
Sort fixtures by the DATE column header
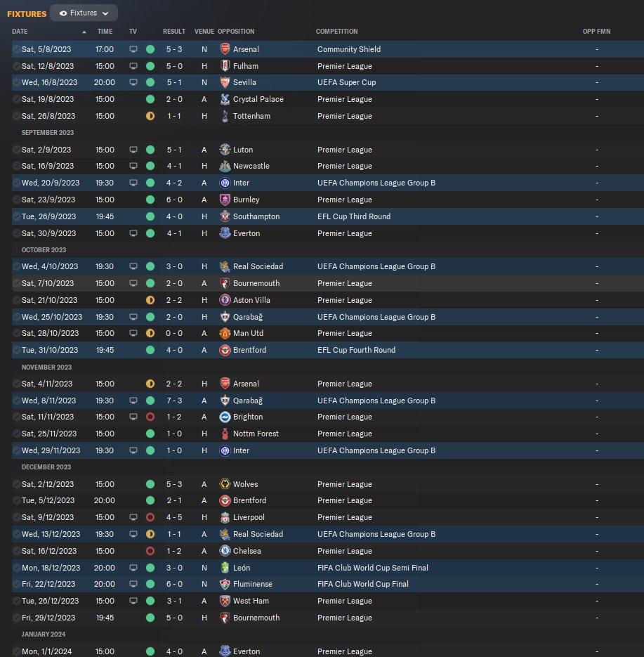20,32
